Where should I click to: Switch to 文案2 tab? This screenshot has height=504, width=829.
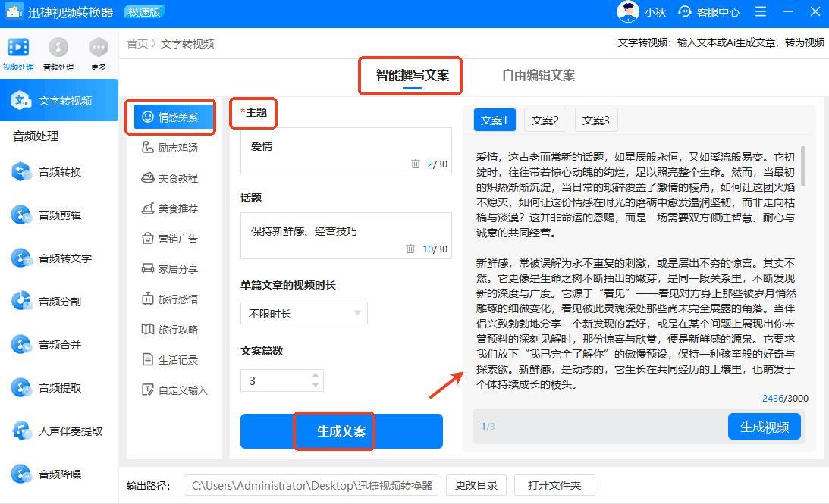tap(545, 120)
